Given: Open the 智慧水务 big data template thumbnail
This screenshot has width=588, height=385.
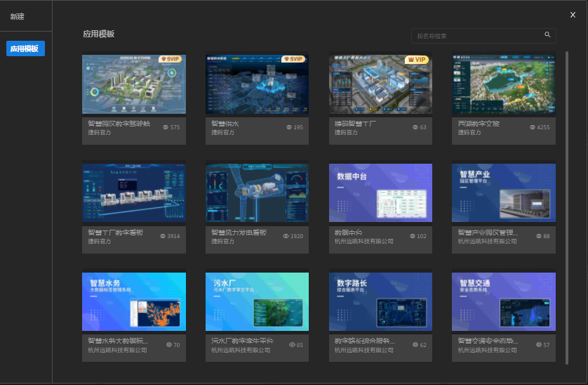Looking at the screenshot, I should pos(134,302).
